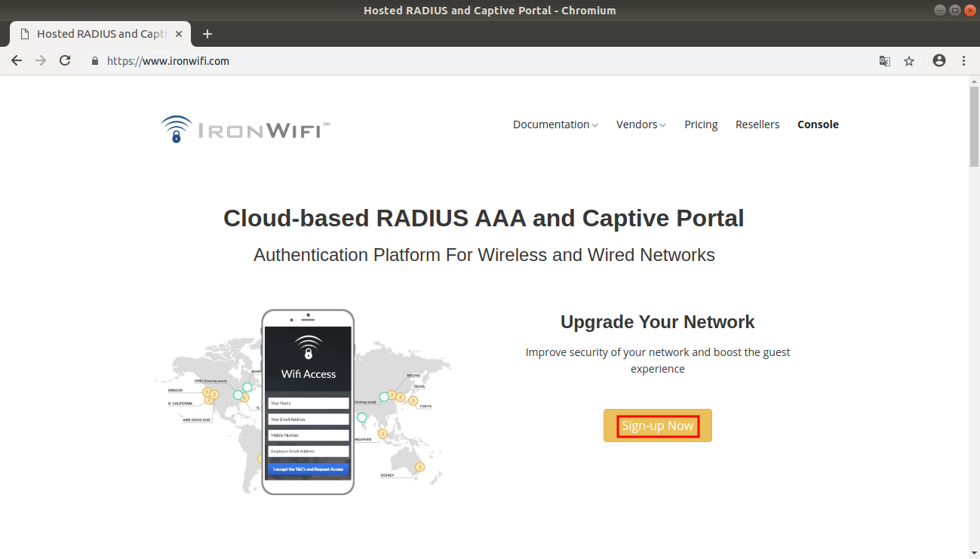Click the Upgrade Your Network heading
This screenshot has width=980, height=559.
658,322
